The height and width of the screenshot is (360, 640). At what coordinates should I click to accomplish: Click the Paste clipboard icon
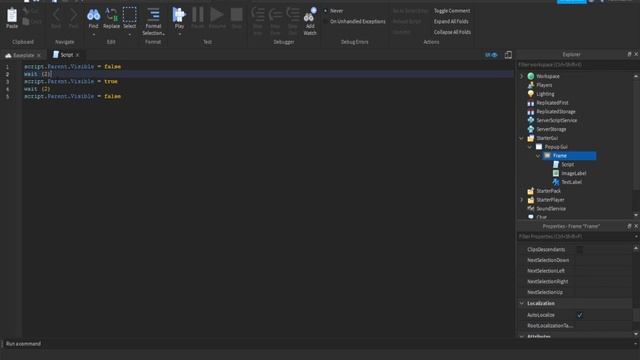(x=12, y=15)
